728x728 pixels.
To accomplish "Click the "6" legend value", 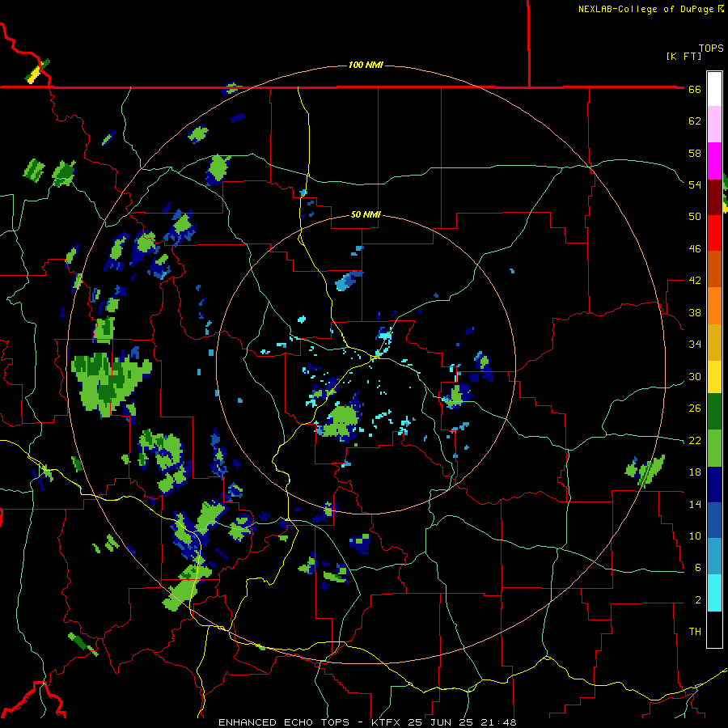I will coord(698,568).
